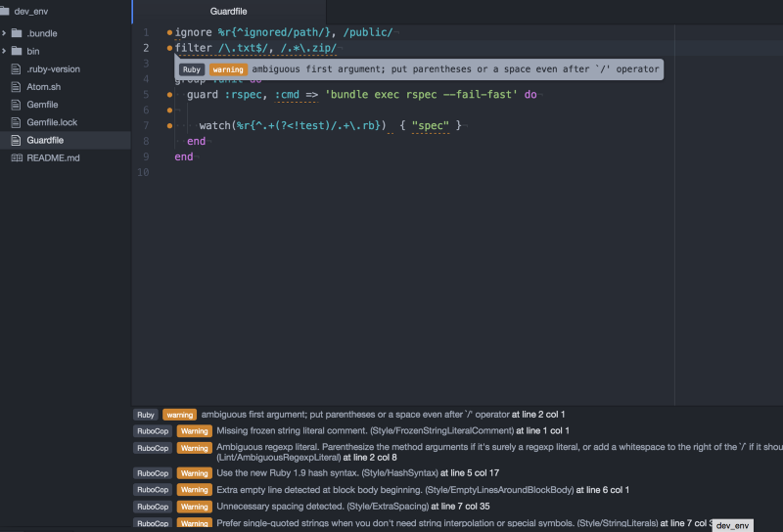
Task: Click Warning badge beside 'Missing frozen string literal'
Action: coord(194,431)
